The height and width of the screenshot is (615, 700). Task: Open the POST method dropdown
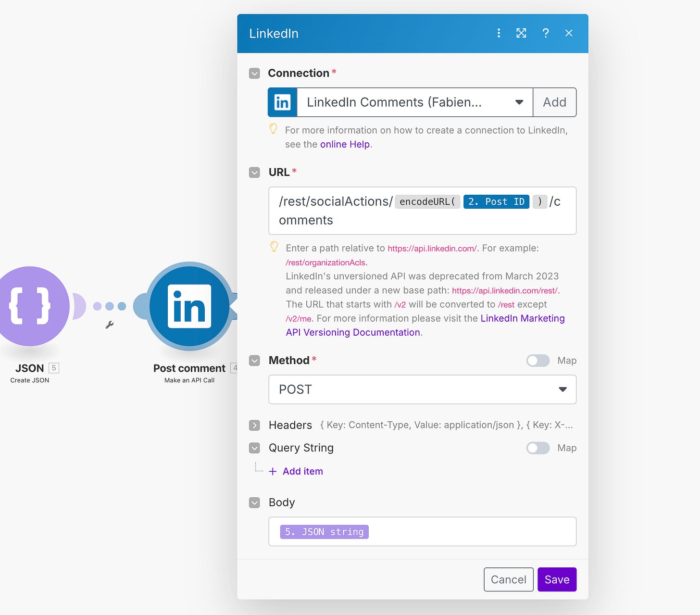pyautogui.click(x=422, y=389)
